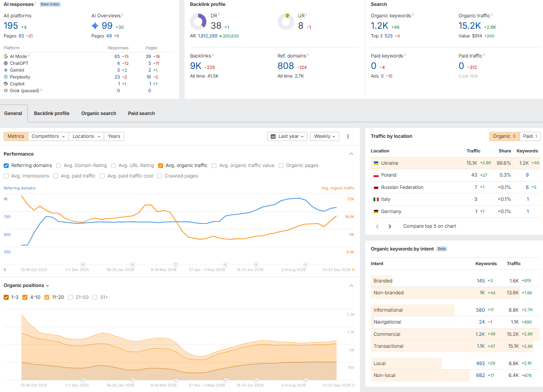Click the UR donut chart icon
Viewport: 543px width, 392px height.
(x=286, y=22)
